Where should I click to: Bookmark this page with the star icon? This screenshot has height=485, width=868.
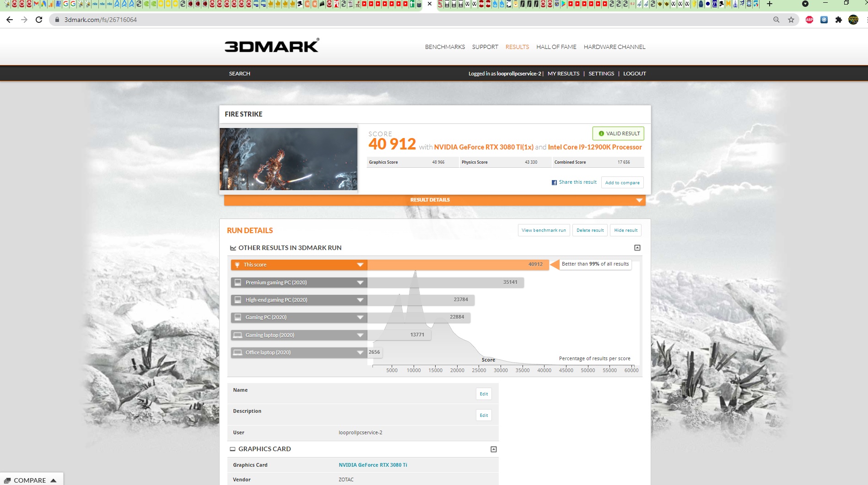click(x=791, y=20)
